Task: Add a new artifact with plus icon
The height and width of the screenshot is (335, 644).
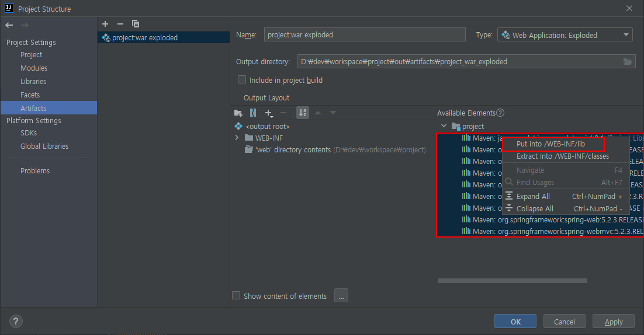Action: (105, 24)
